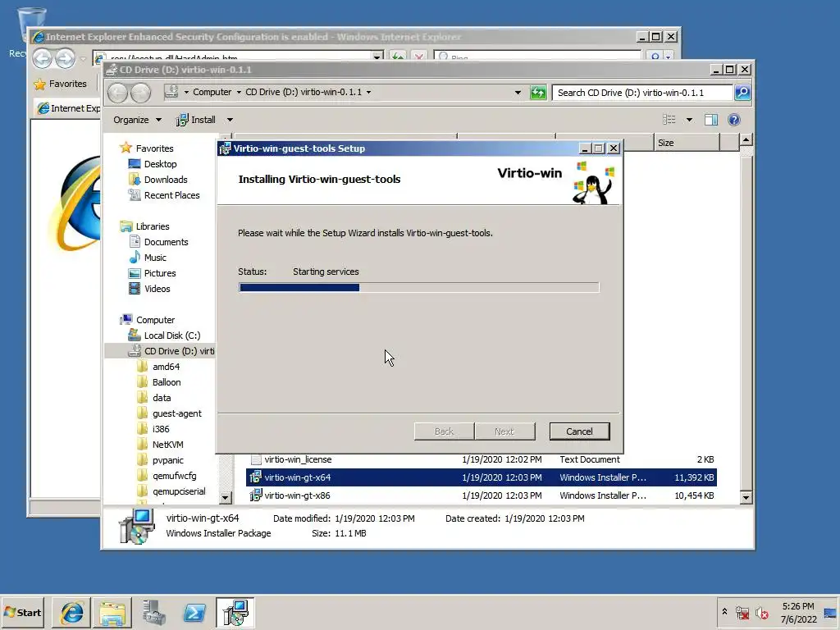Select Libraries in the navigation pane

point(152,226)
